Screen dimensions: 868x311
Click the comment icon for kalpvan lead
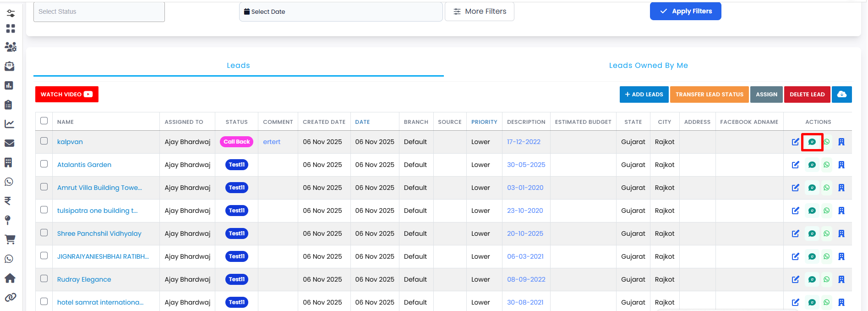pyautogui.click(x=812, y=142)
